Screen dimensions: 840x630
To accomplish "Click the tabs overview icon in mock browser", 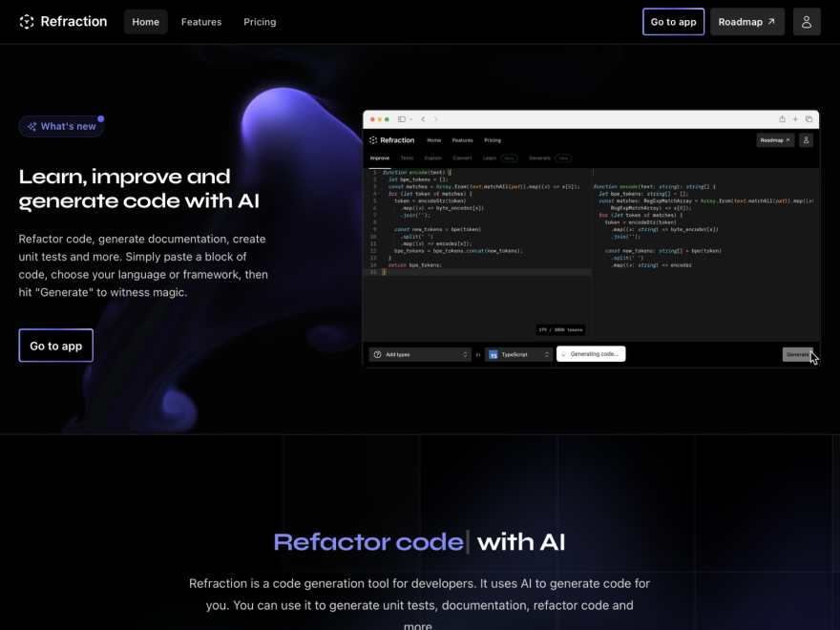I will point(808,119).
